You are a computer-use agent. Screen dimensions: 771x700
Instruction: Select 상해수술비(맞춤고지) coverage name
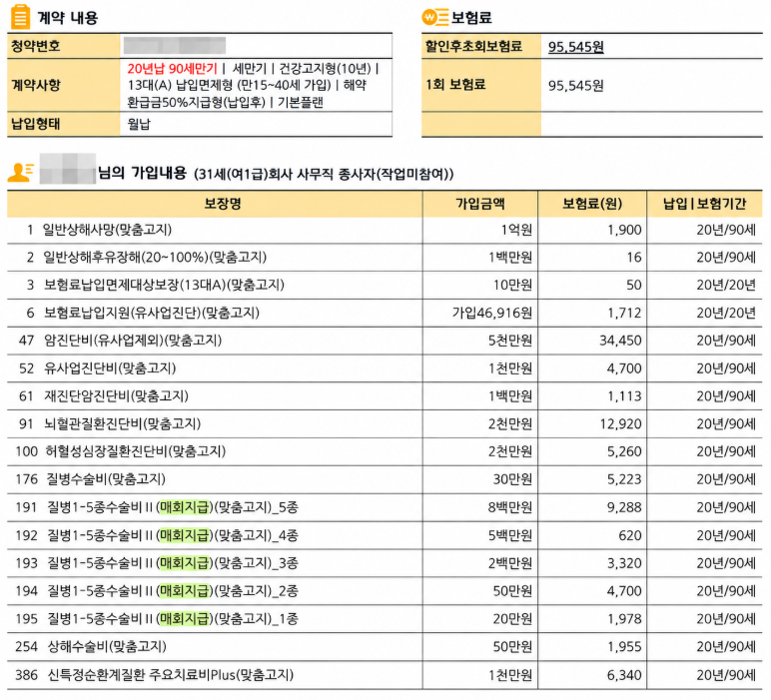[107, 646]
